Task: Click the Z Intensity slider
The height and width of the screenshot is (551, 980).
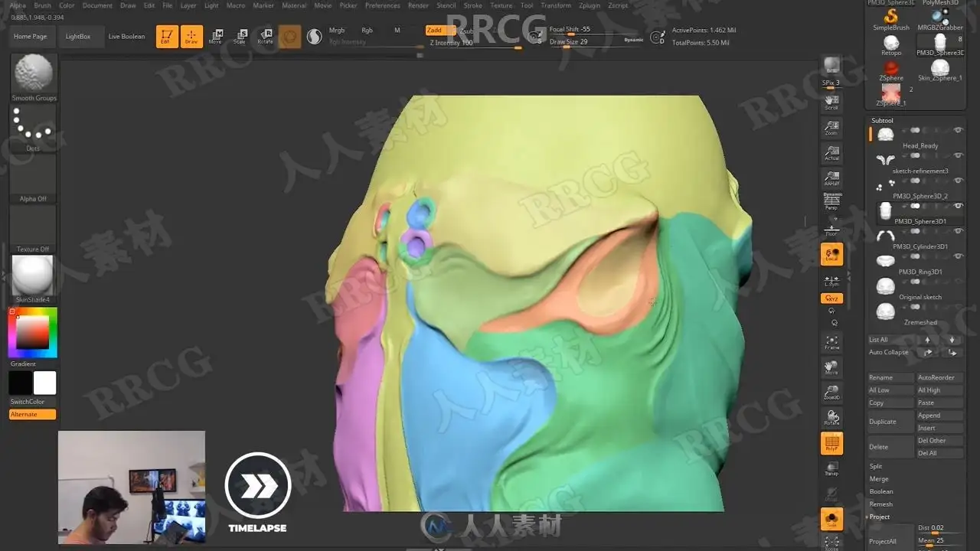Action: [x=473, y=44]
